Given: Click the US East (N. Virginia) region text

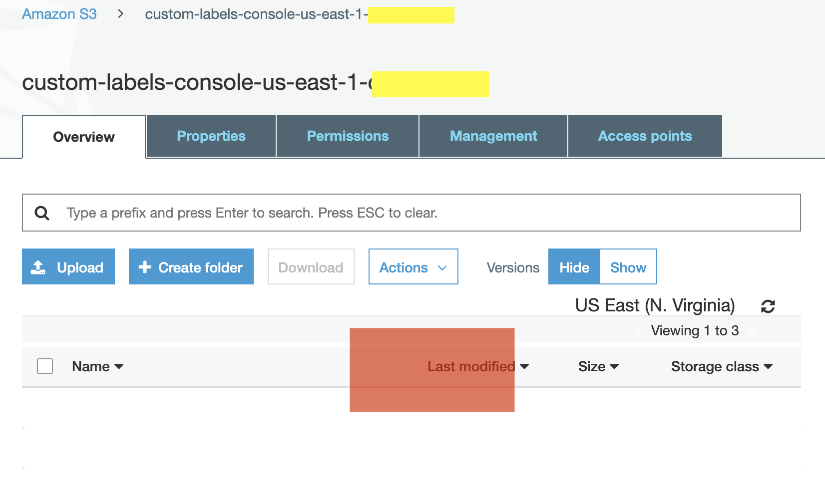Looking at the screenshot, I should [x=655, y=305].
